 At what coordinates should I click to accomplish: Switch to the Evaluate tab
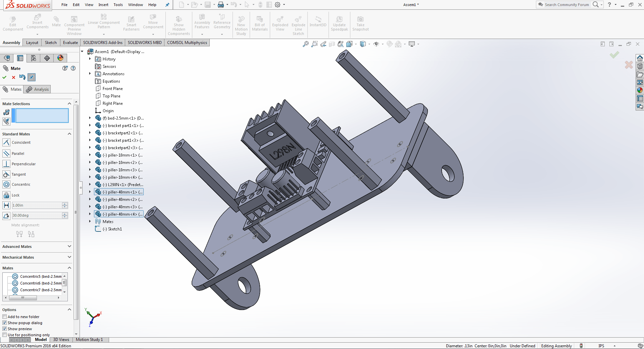70,43
